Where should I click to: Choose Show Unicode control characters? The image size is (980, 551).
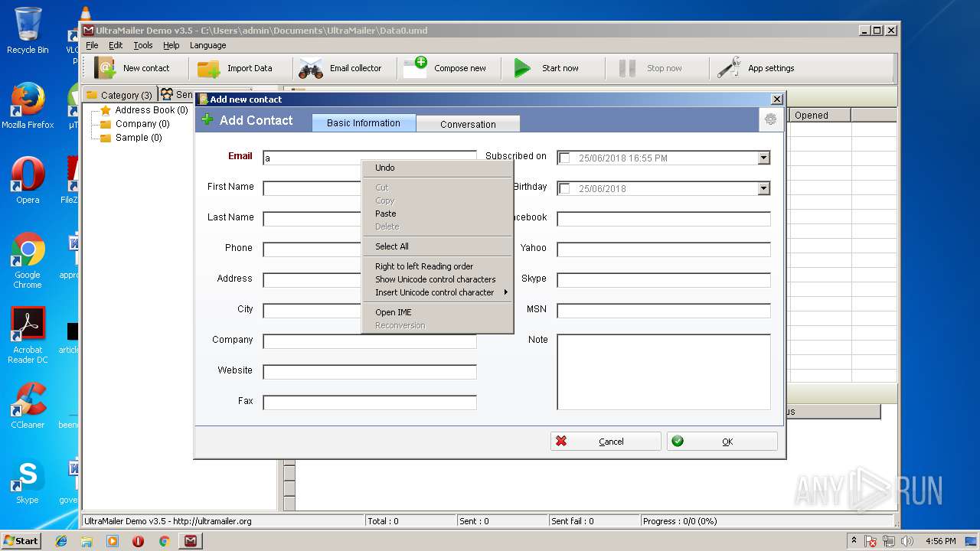pyautogui.click(x=437, y=279)
